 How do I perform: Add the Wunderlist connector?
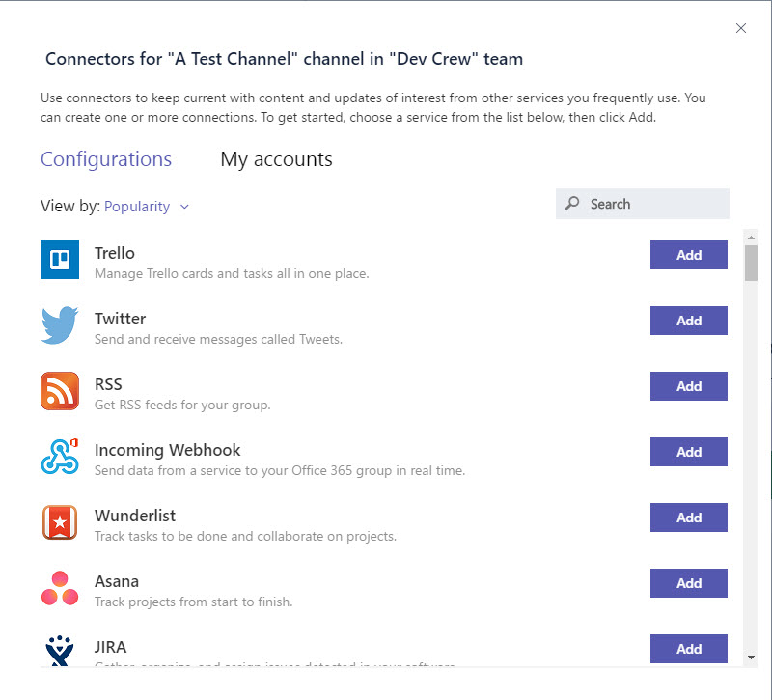click(688, 518)
